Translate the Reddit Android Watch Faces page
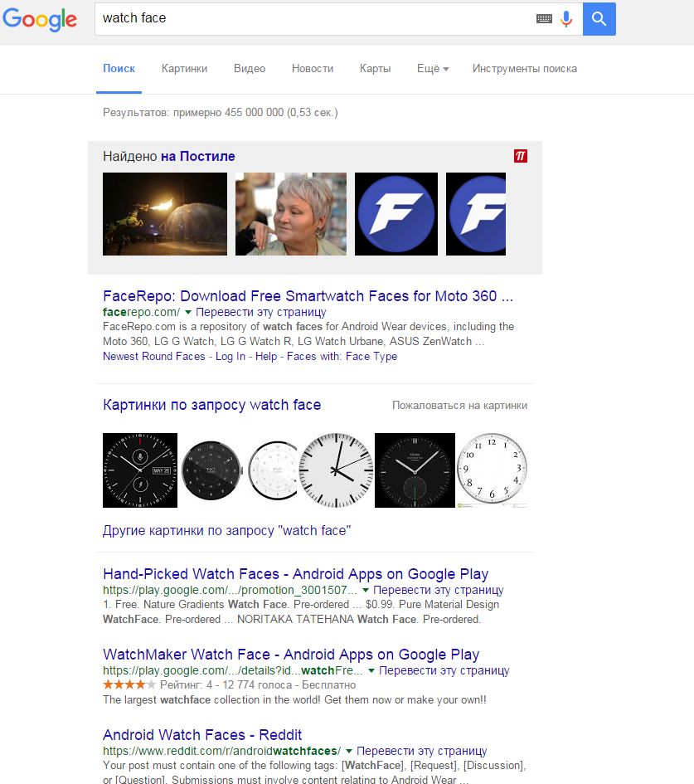This screenshot has height=784, width=694. coord(422,751)
